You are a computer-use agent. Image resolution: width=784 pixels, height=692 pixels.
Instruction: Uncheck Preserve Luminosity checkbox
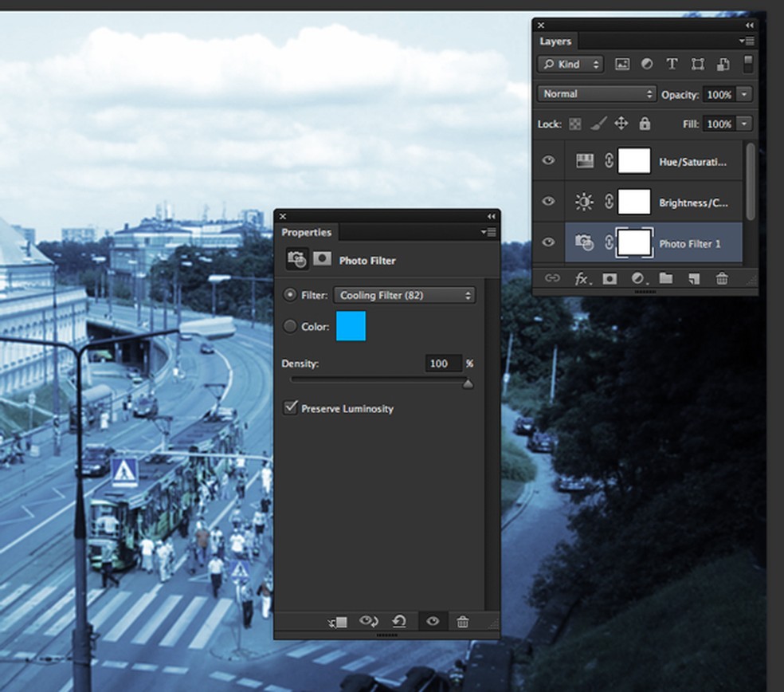[x=291, y=408]
